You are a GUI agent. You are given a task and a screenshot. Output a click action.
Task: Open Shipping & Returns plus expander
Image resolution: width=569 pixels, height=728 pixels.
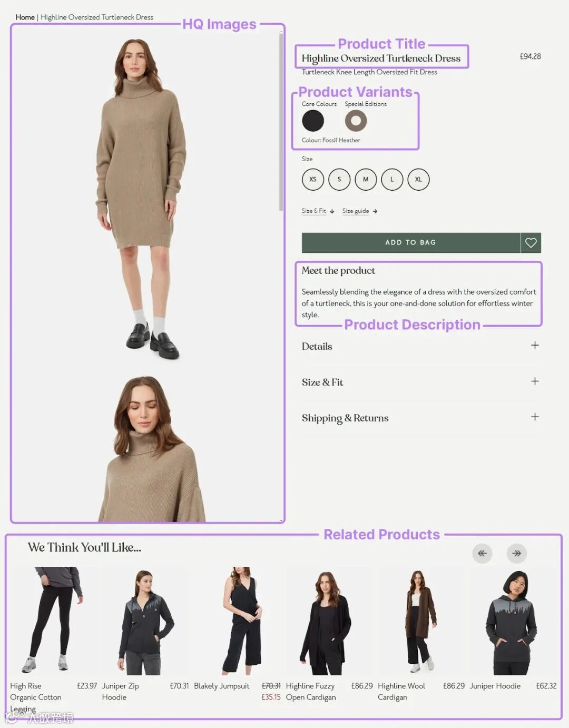(535, 417)
